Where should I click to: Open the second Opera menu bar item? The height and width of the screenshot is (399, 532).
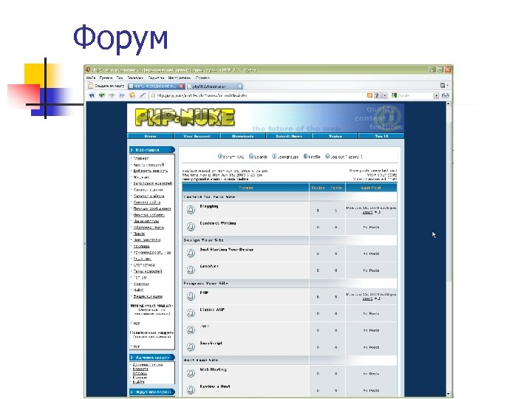(106, 78)
